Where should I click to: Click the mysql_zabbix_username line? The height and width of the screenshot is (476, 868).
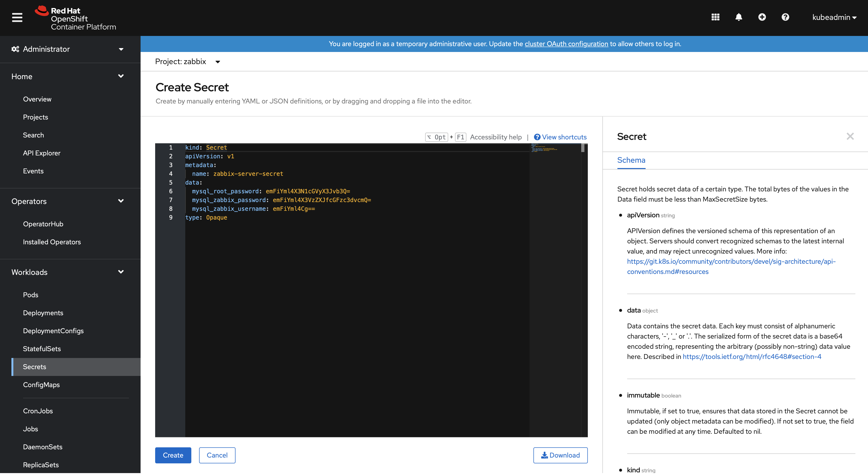[x=253, y=209]
